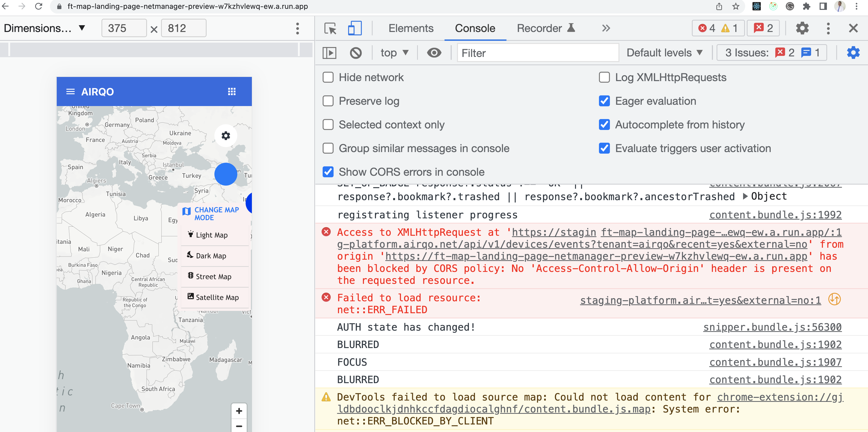
Task: Switch to the Elements tab
Action: (x=411, y=28)
